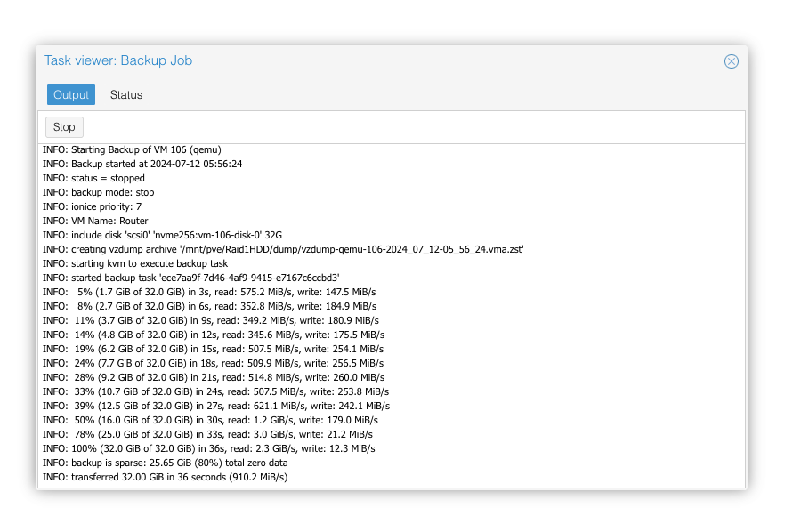Click line 'Backup started at 2024-07-12 05:56:24'
The image size is (809, 532).
[142, 164]
